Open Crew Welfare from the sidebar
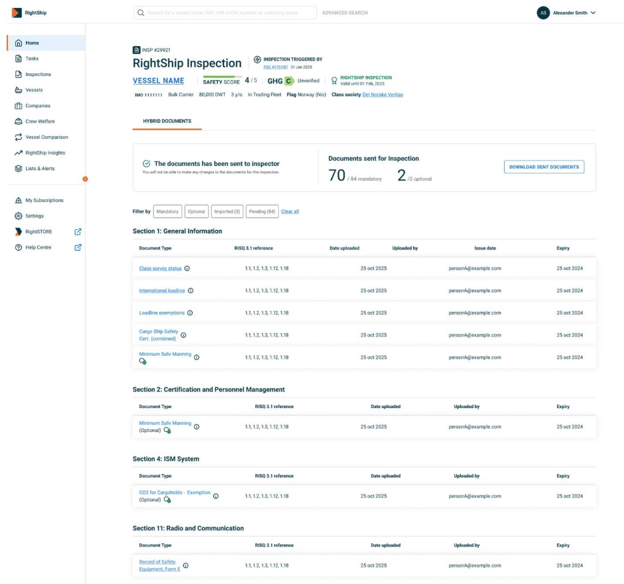Viewport: 624px width, 584px height. [x=39, y=121]
